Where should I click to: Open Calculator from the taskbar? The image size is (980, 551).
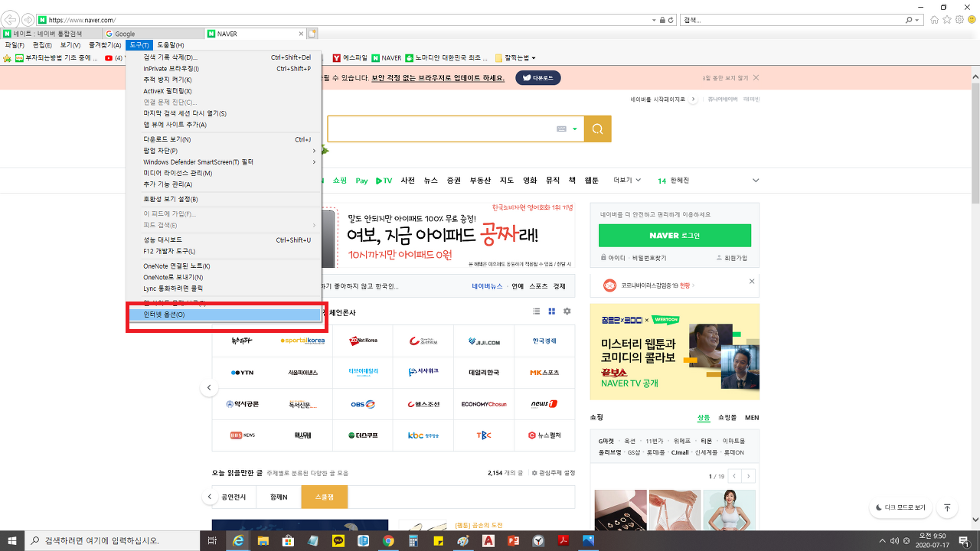(x=413, y=540)
